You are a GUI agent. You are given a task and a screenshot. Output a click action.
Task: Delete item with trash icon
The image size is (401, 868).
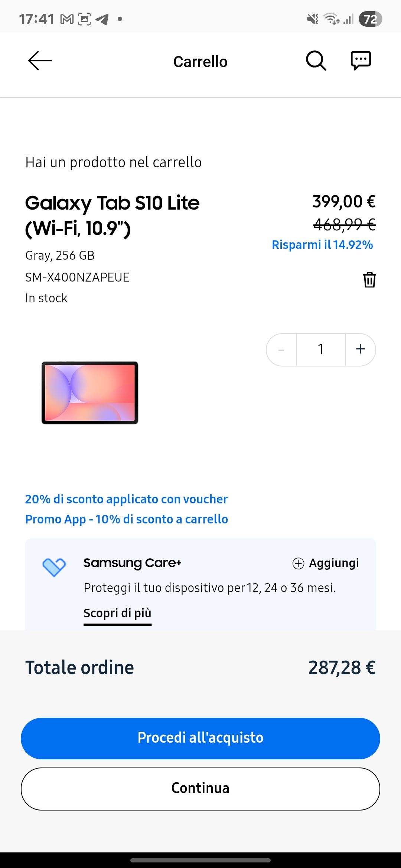coord(369,280)
